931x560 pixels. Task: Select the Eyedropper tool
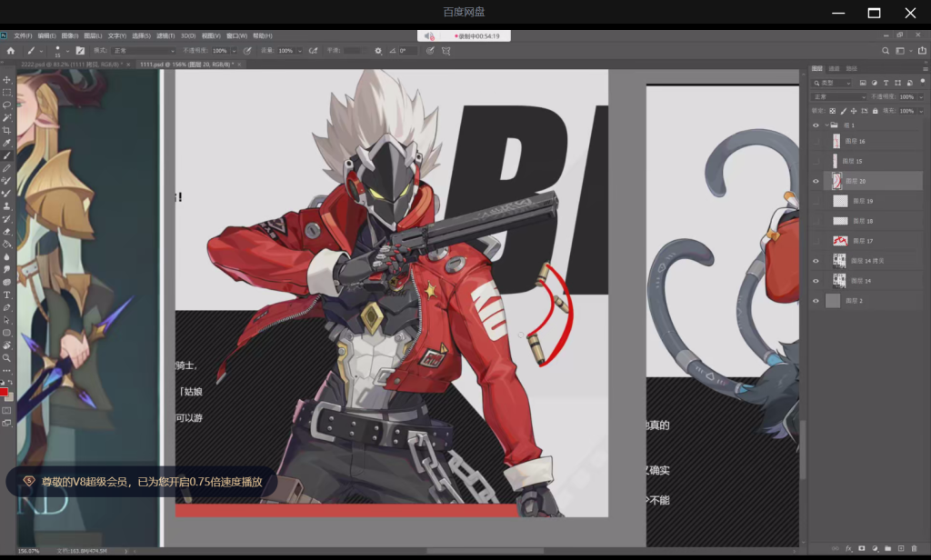(6, 143)
